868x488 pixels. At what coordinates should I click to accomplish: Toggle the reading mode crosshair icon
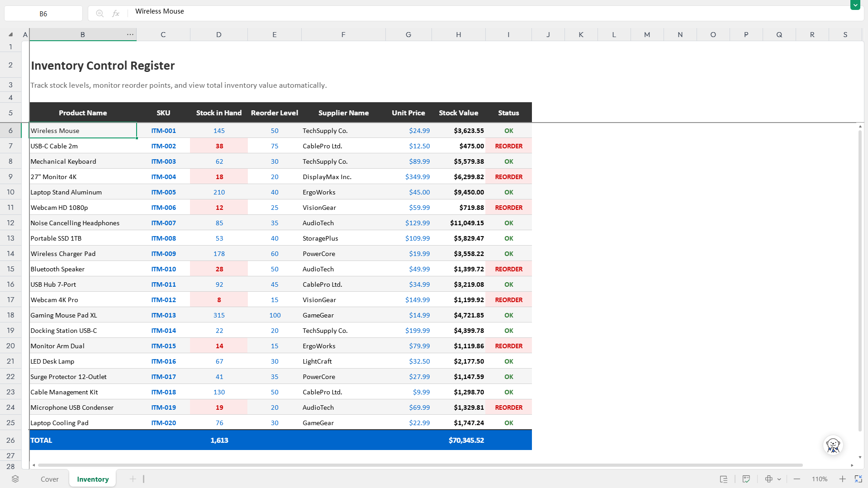pyautogui.click(x=768, y=479)
